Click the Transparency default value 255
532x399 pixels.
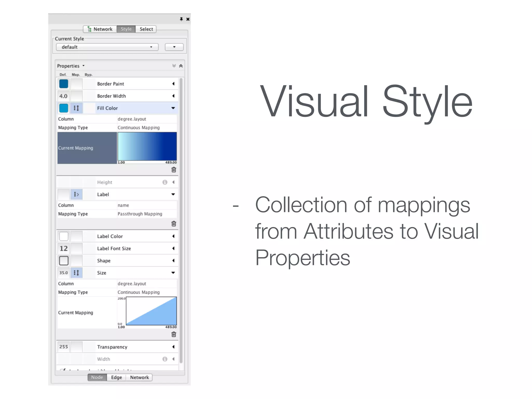pyautogui.click(x=63, y=347)
